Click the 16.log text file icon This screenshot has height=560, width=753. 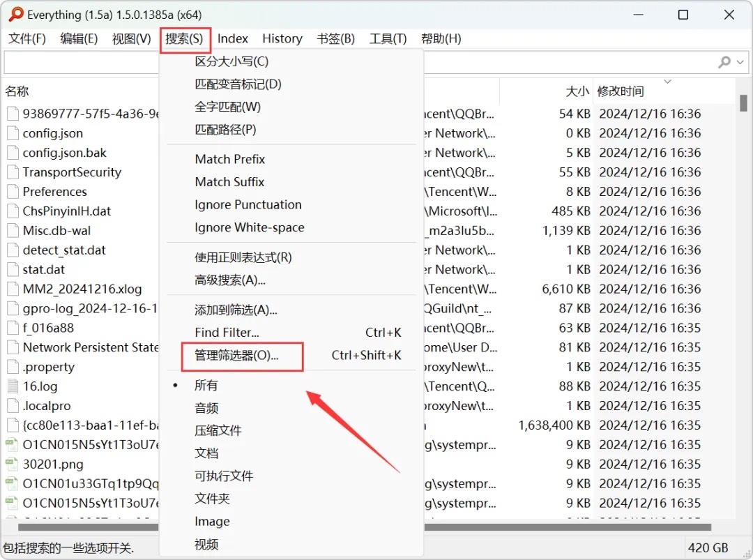coord(13,386)
